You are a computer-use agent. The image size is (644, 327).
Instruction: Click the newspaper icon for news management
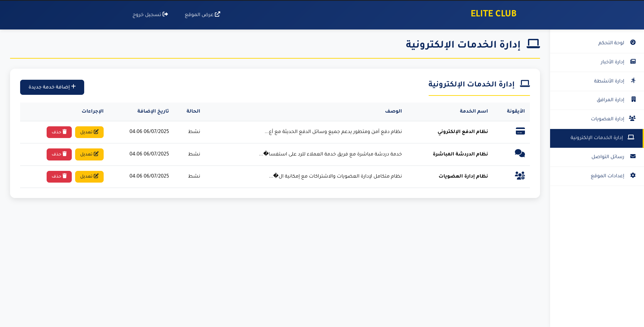[x=633, y=62]
